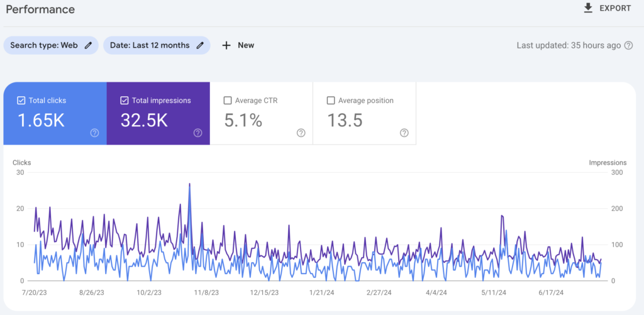
Task: Enable the Average position checkbox
Action: click(x=331, y=101)
